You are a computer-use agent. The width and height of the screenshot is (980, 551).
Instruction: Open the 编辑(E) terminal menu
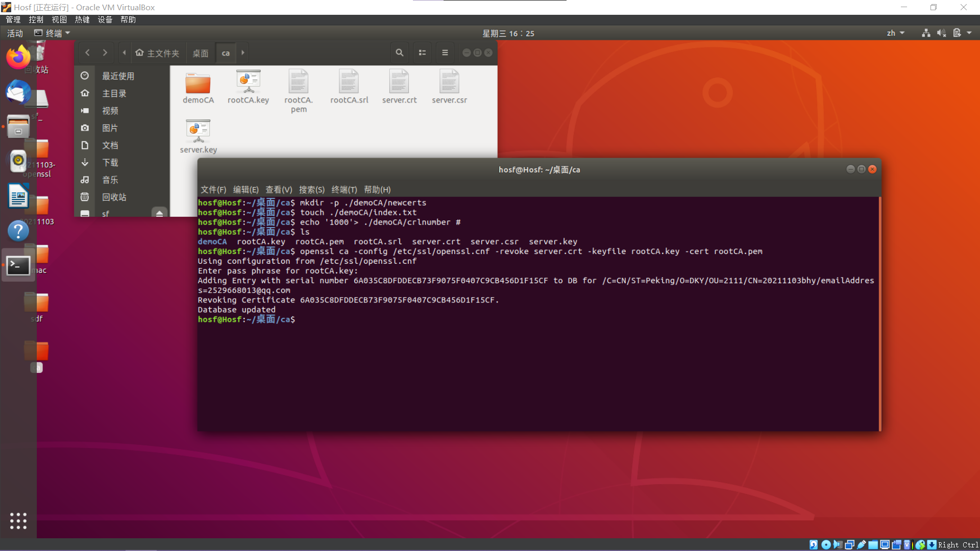click(x=246, y=190)
